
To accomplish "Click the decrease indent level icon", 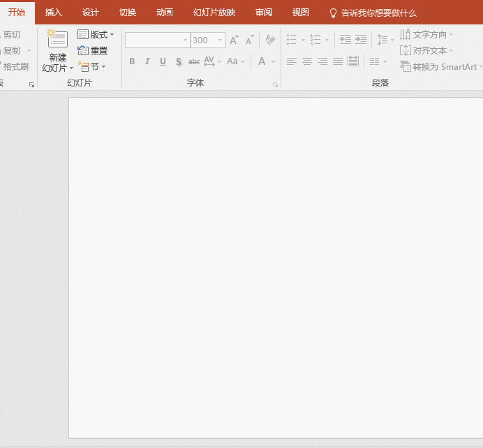I will (x=345, y=40).
